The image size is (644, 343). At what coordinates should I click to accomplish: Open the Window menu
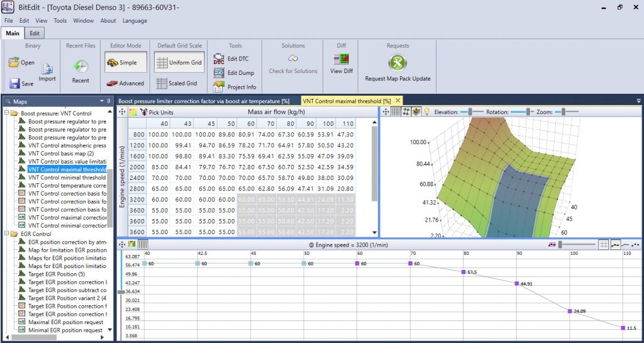pyautogui.click(x=84, y=21)
